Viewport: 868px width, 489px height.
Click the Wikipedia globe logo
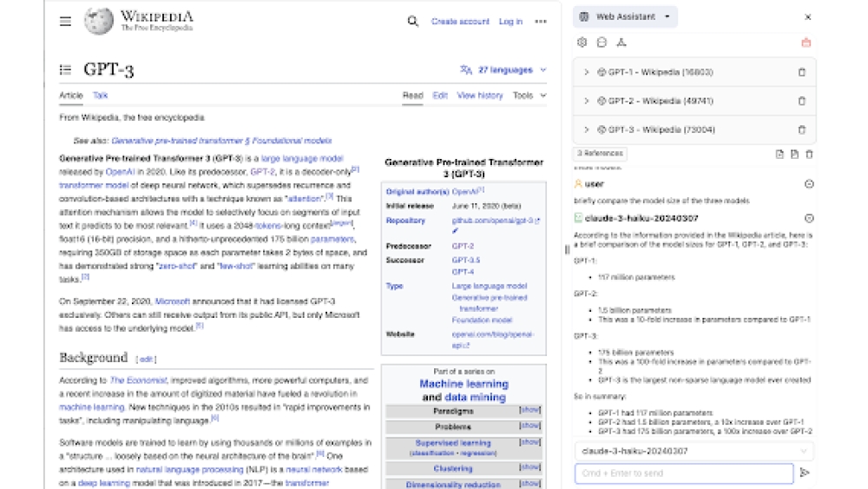[99, 21]
